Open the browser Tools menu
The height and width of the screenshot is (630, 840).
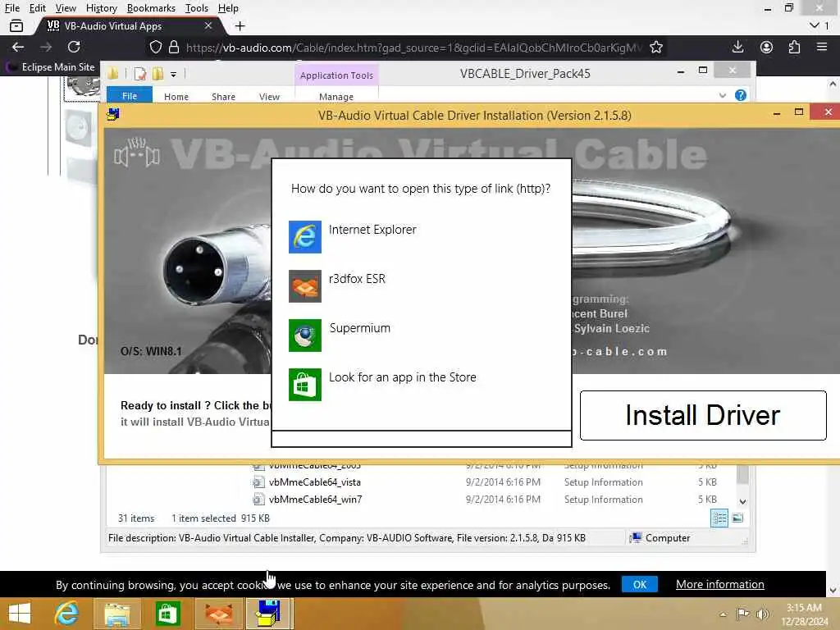[197, 8]
